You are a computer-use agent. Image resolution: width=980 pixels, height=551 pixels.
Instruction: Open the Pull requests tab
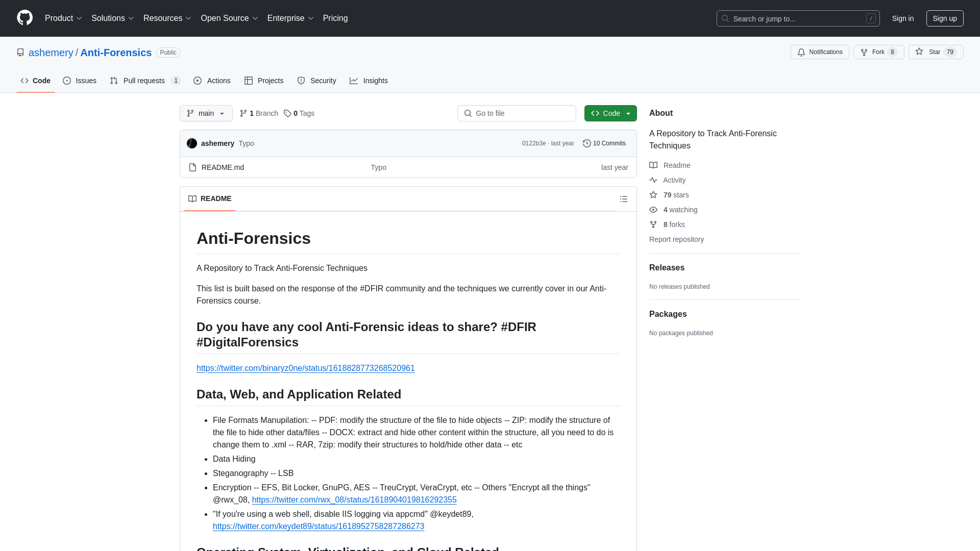145,81
